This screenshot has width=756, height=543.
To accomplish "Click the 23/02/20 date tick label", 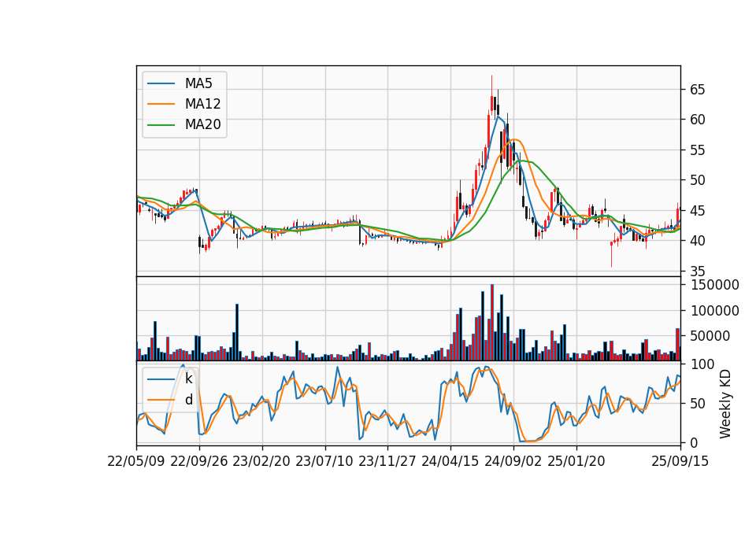I will click(261, 462).
